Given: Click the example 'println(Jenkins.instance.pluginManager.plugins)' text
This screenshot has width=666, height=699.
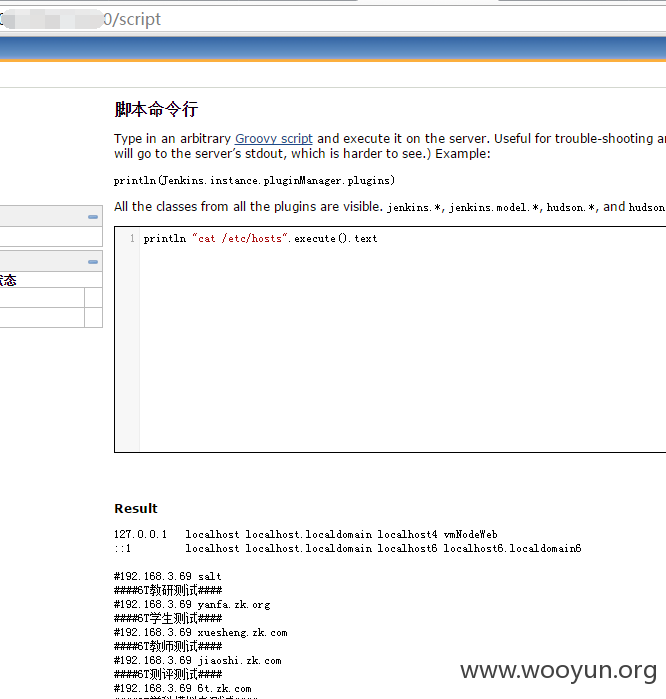Looking at the screenshot, I should [x=255, y=181].
